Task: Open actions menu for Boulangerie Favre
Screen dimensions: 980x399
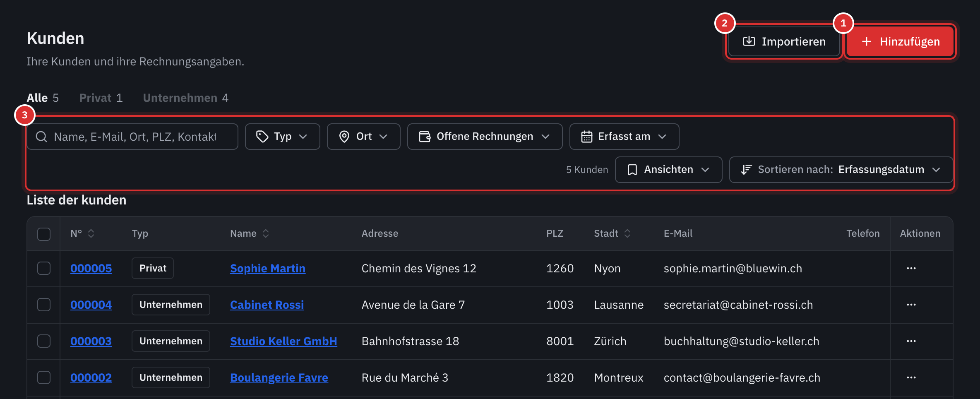Action: (x=911, y=377)
